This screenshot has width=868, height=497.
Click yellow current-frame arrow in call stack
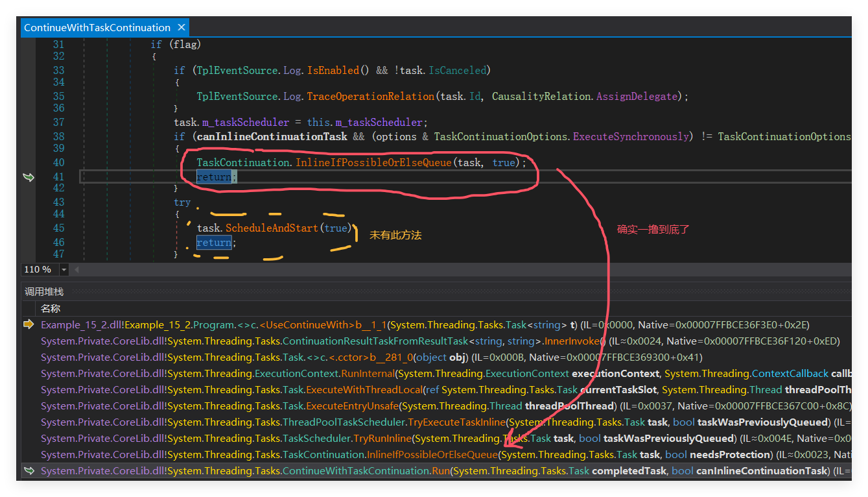tap(29, 324)
